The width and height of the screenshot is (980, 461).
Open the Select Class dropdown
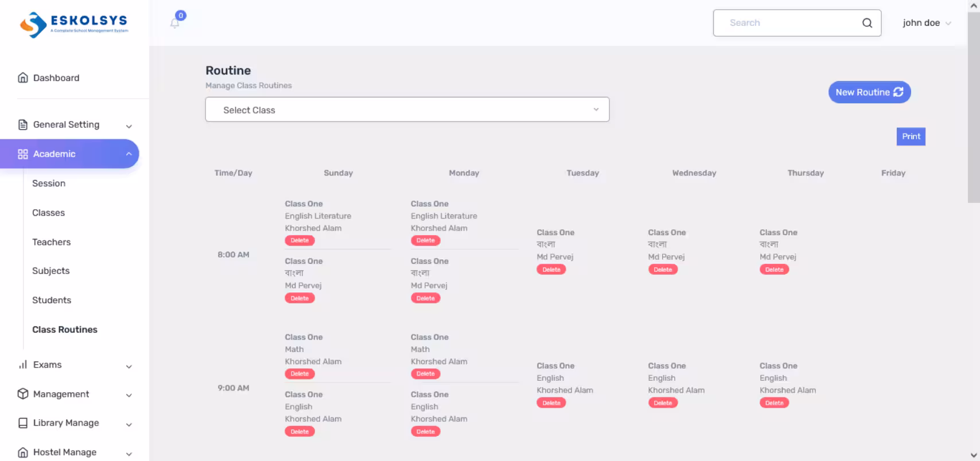[407, 110]
